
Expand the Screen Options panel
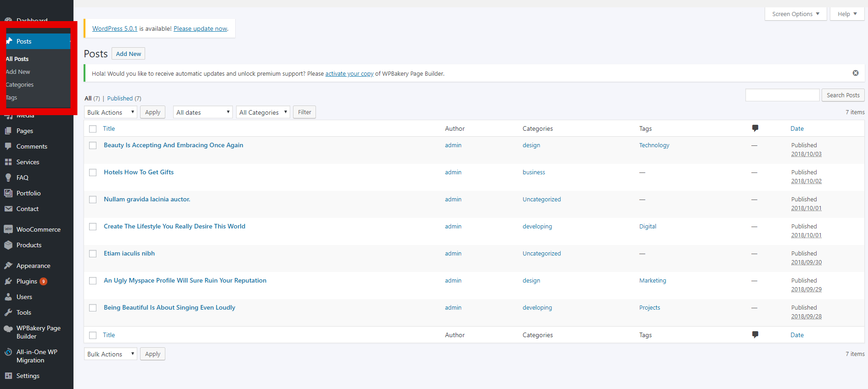(x=796, y=14)
